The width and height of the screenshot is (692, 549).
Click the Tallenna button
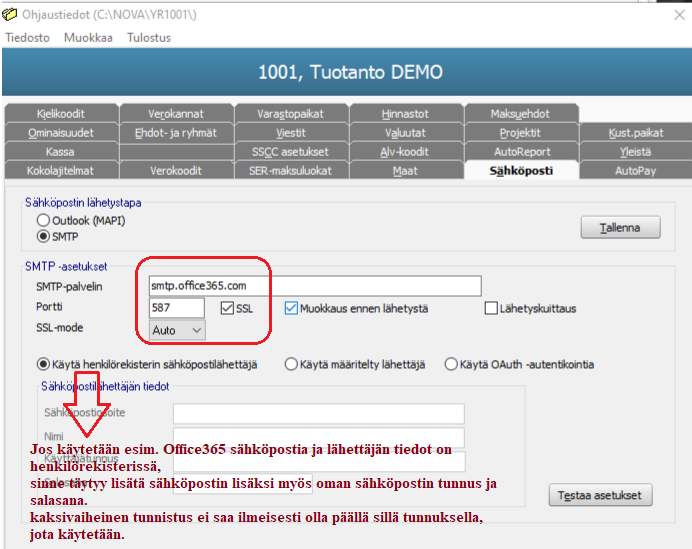(x=621, y=228)
